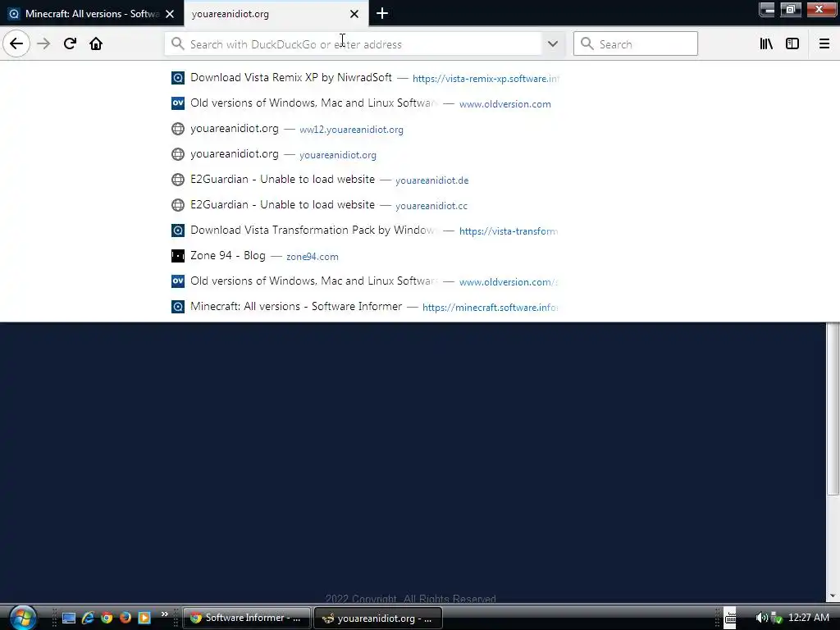Open on-screen keyboard tray icon
840x630 pixels.
point(731,618)
